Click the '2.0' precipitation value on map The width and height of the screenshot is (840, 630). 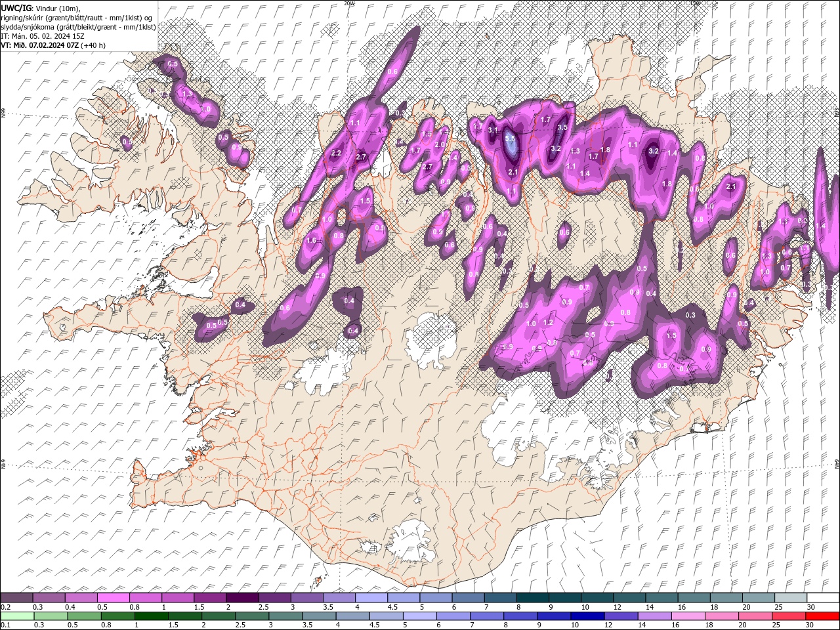[440, 144]
